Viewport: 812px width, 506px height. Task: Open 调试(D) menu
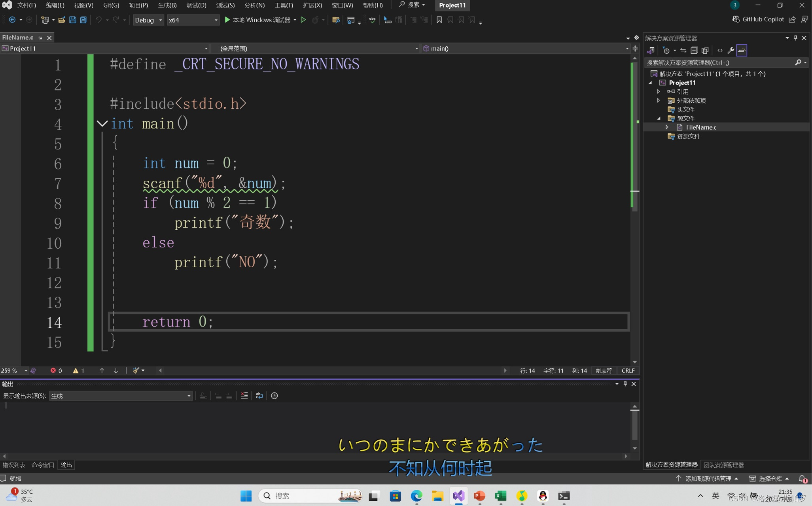click(196, 5)
